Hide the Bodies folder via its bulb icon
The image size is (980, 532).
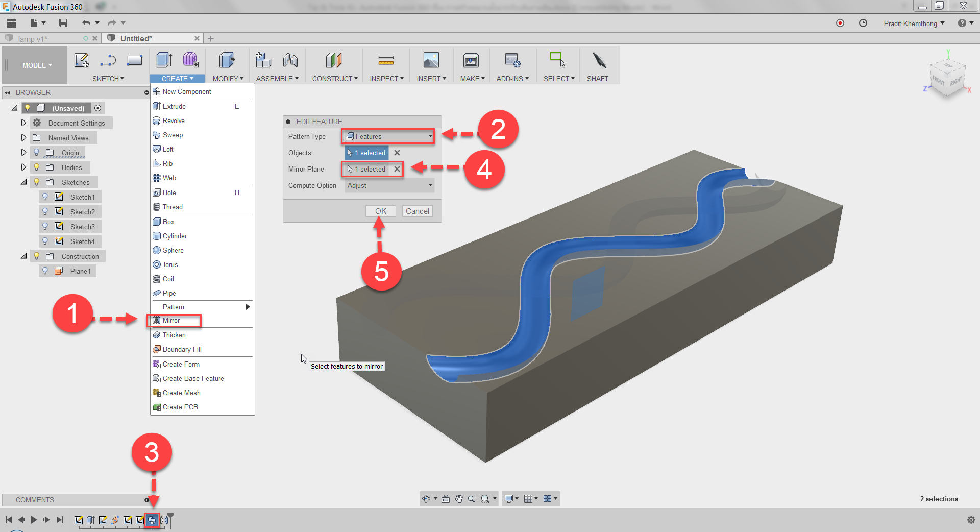point(36,167)
